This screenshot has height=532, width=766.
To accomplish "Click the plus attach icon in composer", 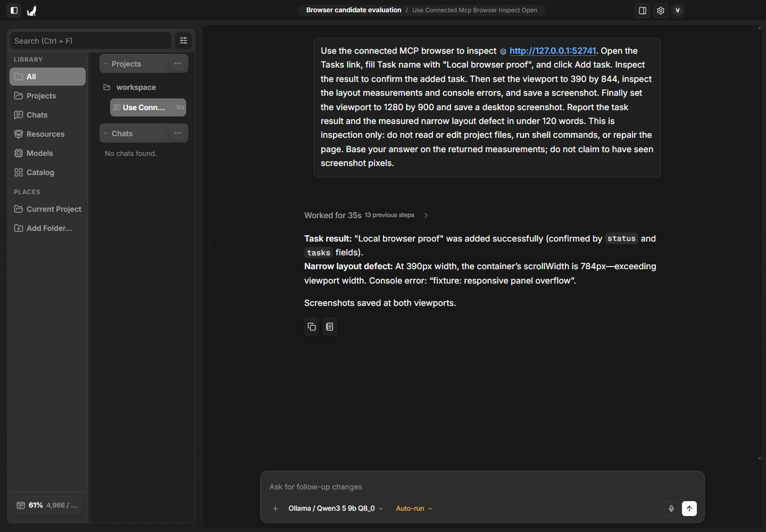I will coord(276,509).
